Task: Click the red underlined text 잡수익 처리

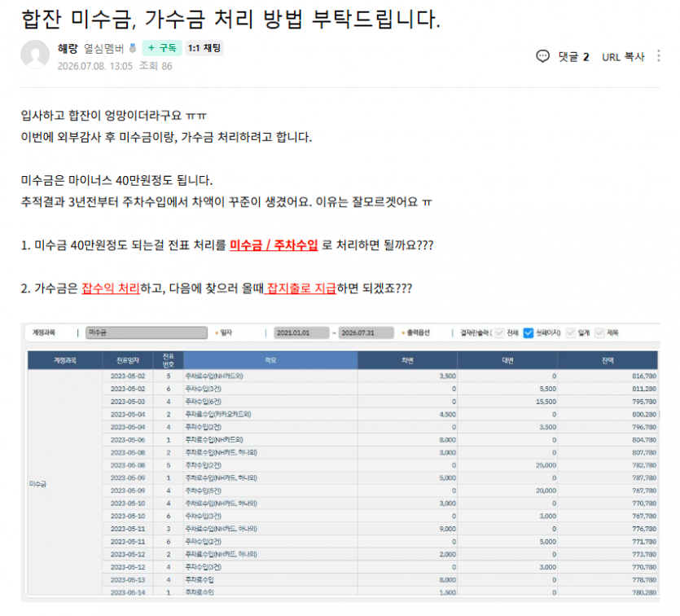Action: click(111, 288)
